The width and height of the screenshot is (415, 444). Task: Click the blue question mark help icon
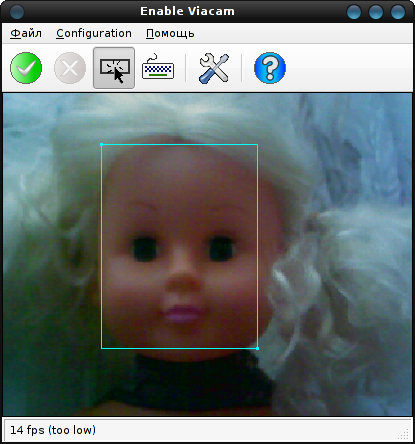(270, 68)
